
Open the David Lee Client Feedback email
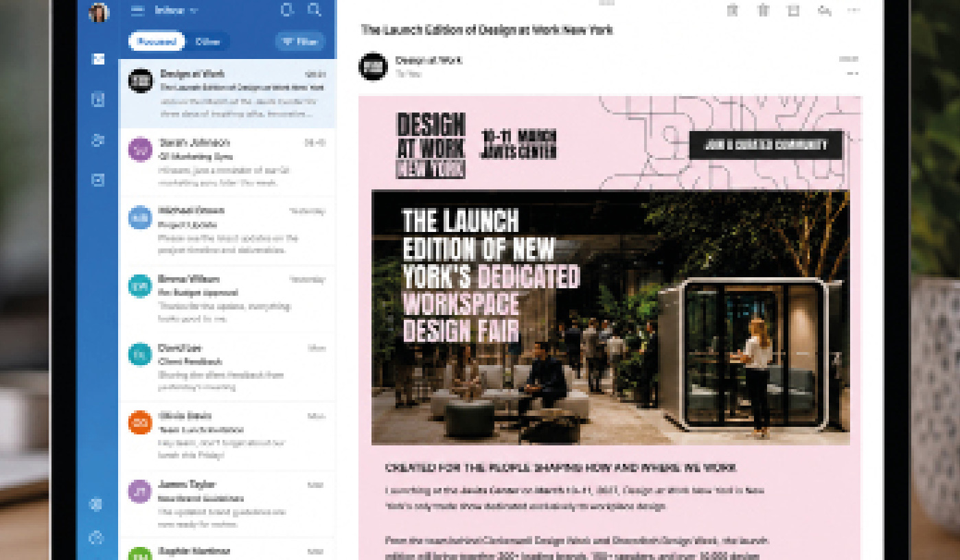pyautogui.click(x=227, y=368)
